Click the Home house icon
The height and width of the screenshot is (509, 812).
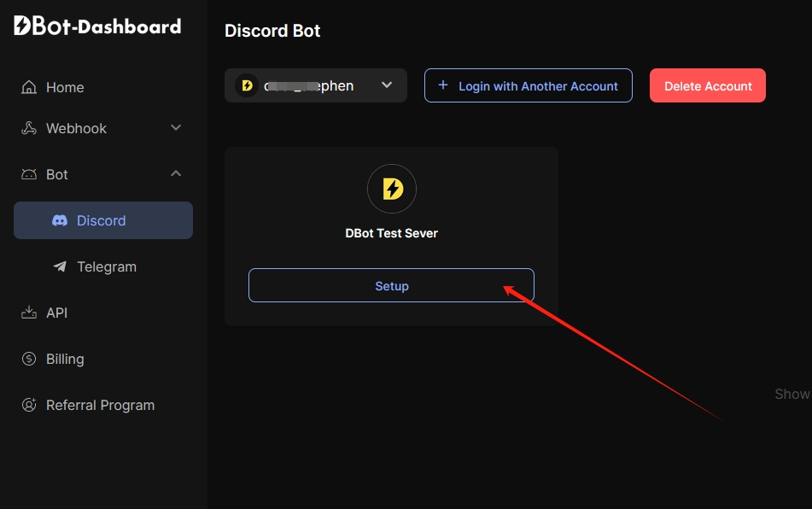point(29,87)
